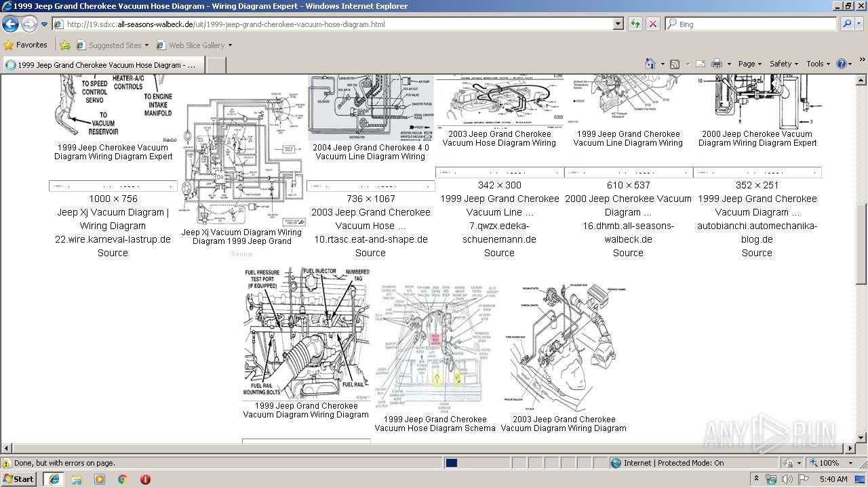Click the Windows Start button
The image size is (868, 488).
[x=19, y=479]
